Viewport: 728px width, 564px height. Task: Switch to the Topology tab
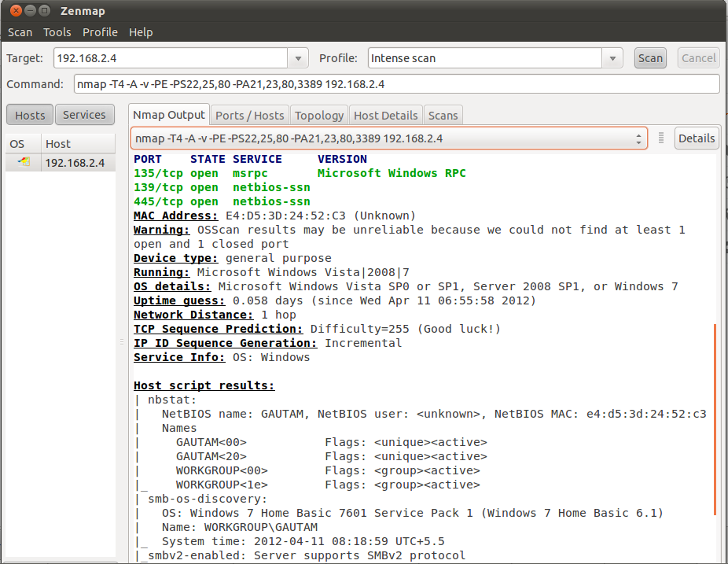click(x=318, y=115)
